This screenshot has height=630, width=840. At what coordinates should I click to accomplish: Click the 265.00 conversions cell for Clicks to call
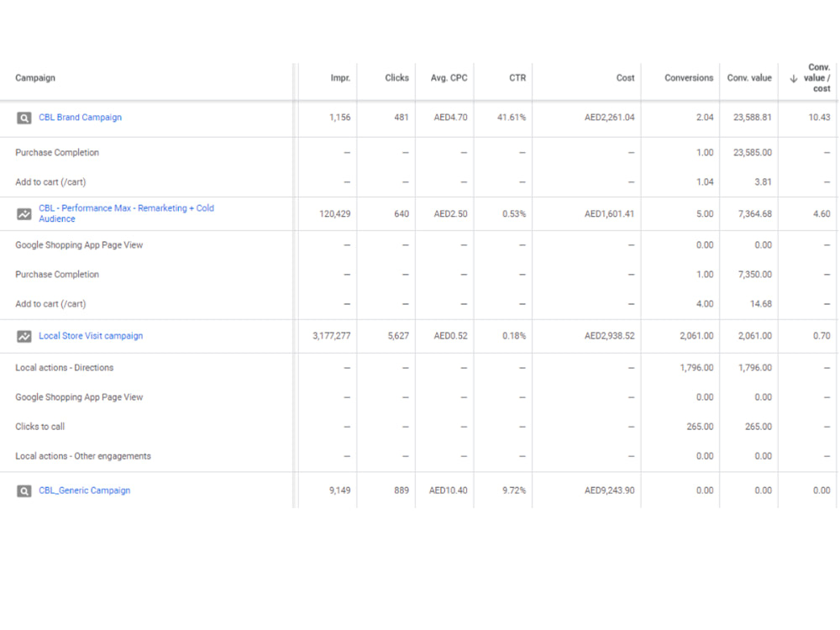tap(701, 427)
